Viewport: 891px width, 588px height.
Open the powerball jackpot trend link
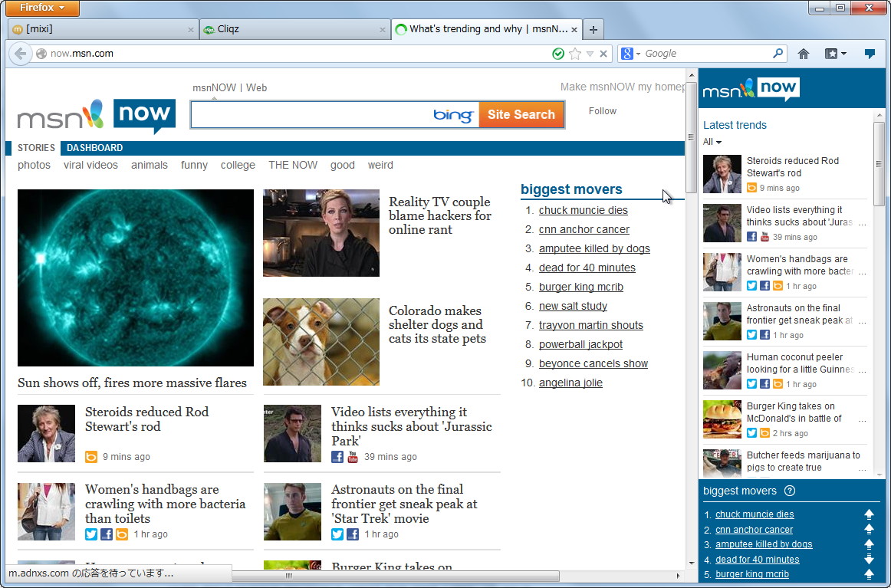pos(580,344)
